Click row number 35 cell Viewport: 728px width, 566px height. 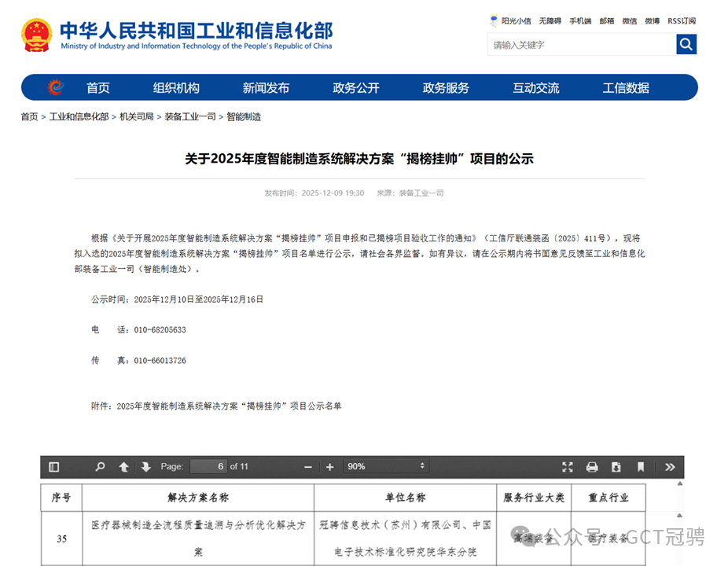[61, 538]
